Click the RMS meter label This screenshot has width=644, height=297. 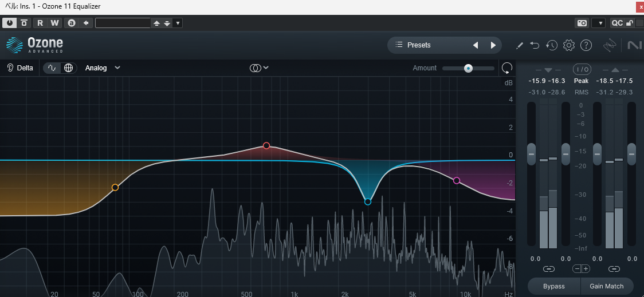(x=581, y=92)
